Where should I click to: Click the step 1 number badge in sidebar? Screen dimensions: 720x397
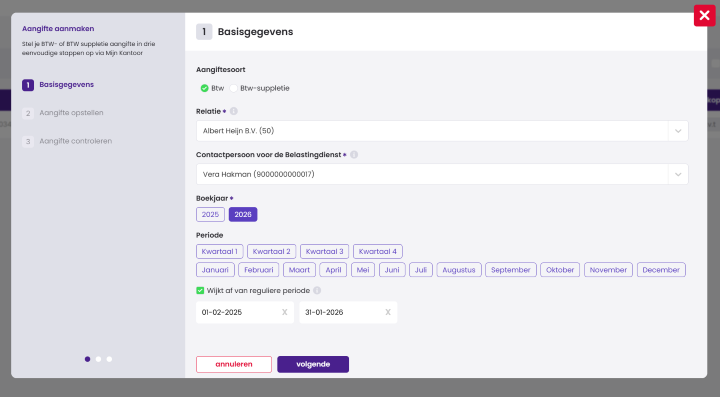click(28, 85)
